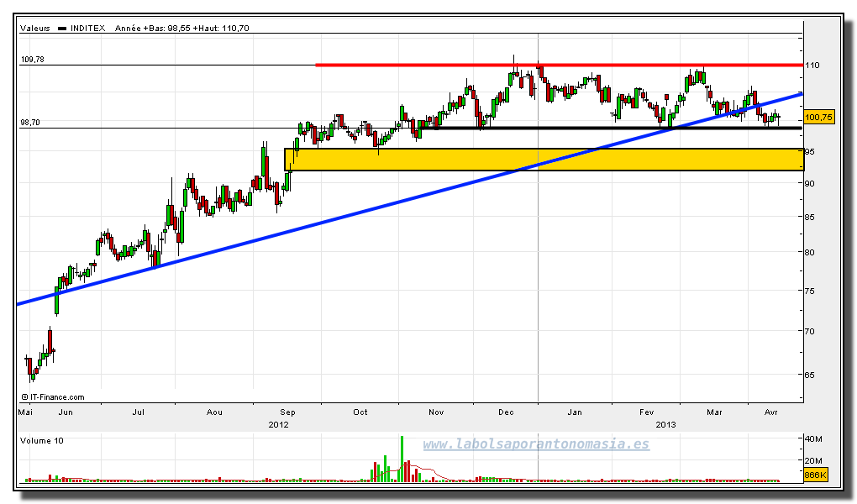Click the 2013 year label

tap(665, 425)
